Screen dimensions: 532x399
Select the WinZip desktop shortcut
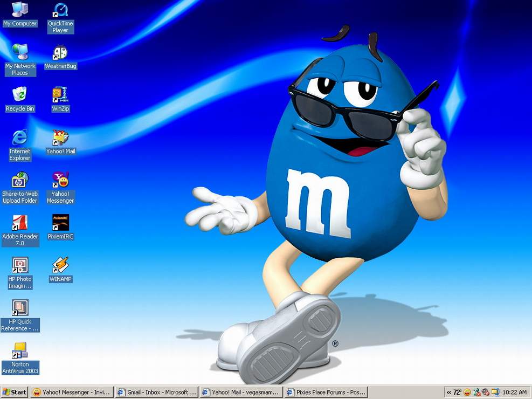pos(60,95)
